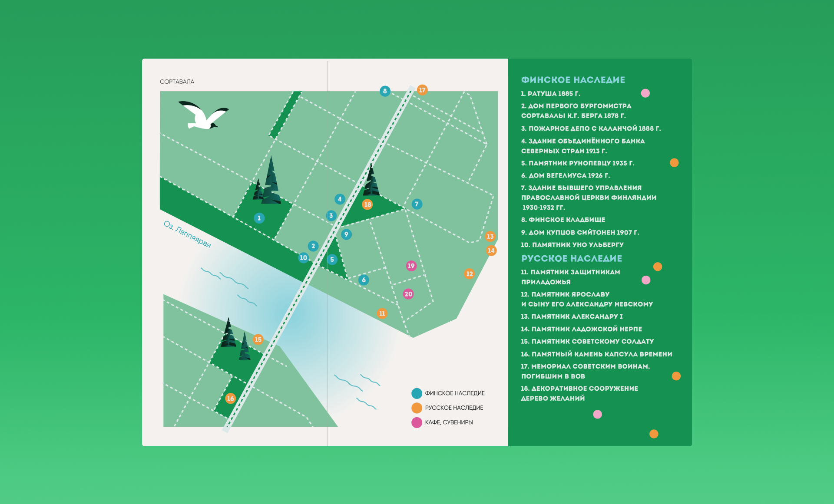Viewport: 834px width, 504px height.
Task: Select blue marker number 7
Action: click(417, 204)
